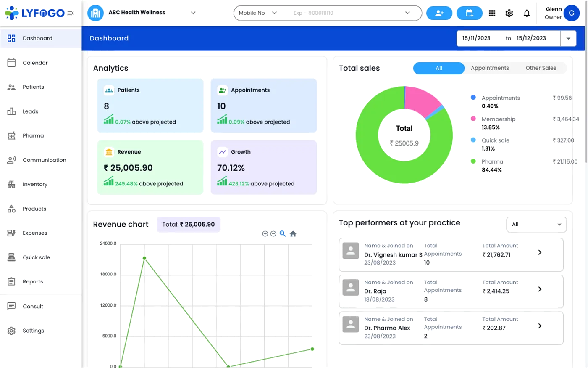Image resolution: width=588 pixels, height=368 pixels.
Task: Open the notifications bell
Action: tap(527, 13)
